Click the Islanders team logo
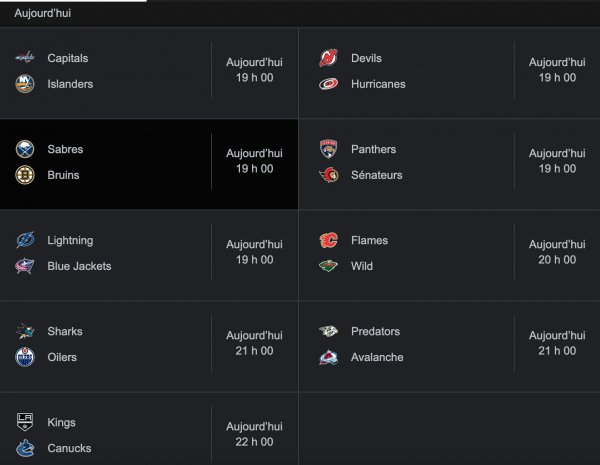Image resolution: width=600 pixels, height=465 pixels. pos(25,84)
